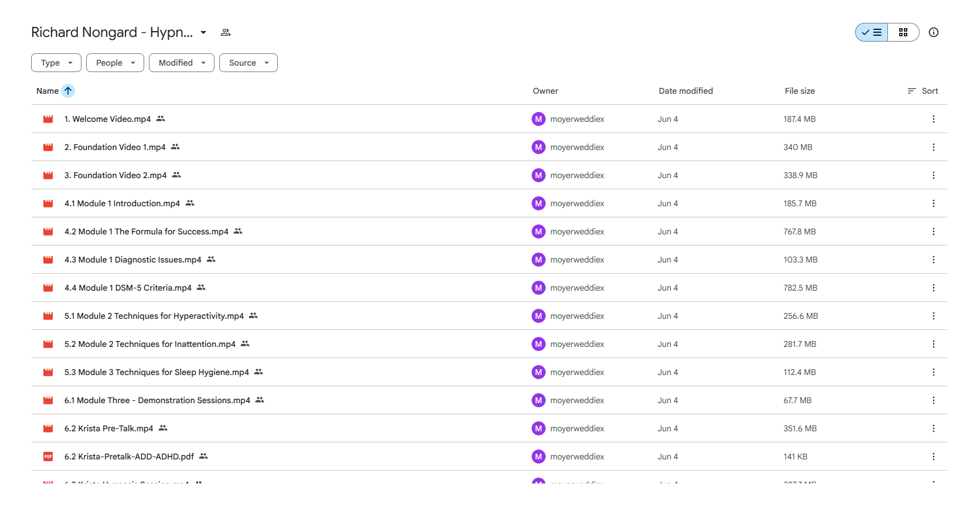Viewport: 980px width, 511px height.
Task: Open the Modified filter dropdown
Action: click(x=182, y=63)
